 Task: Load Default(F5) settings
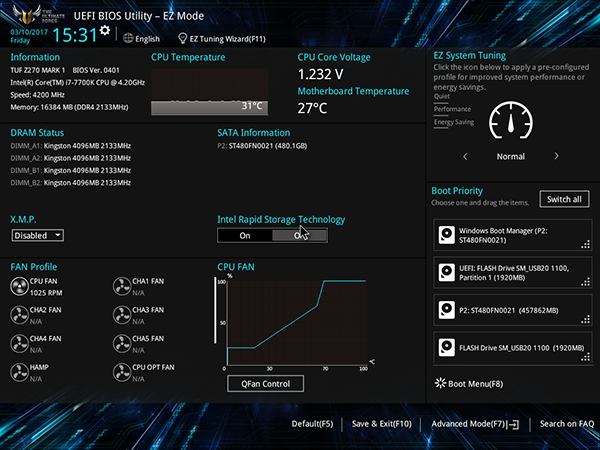(312, 424)
